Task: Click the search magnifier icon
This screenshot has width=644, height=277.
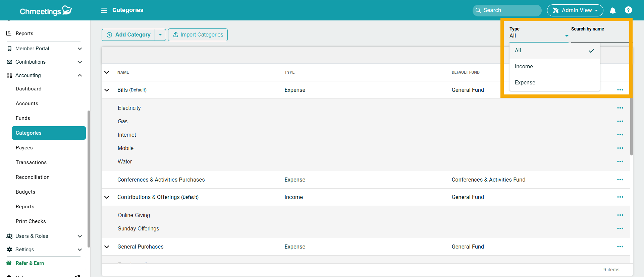Action: (478, 10)
